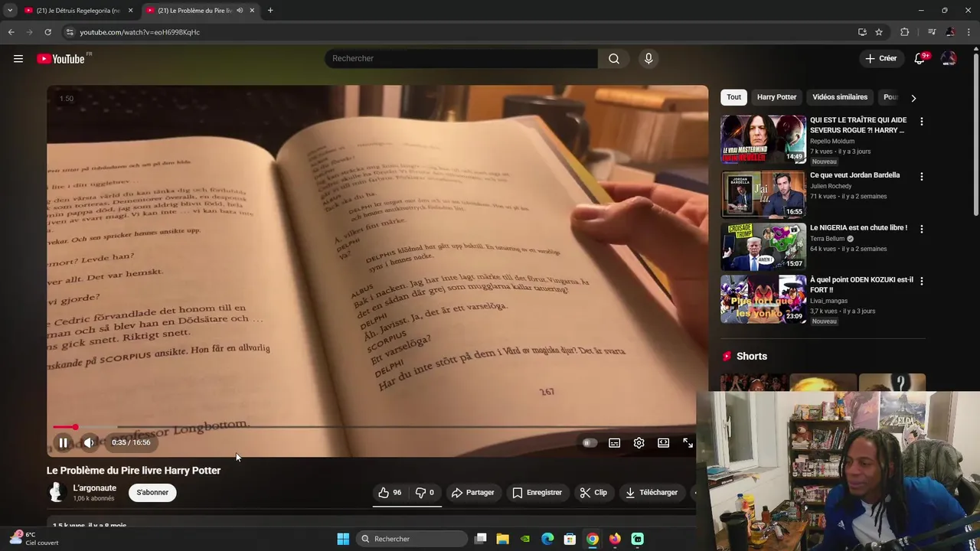Download the video with Télécharger
The width and height of the screenshot is (980, 551).
point(652,492)
